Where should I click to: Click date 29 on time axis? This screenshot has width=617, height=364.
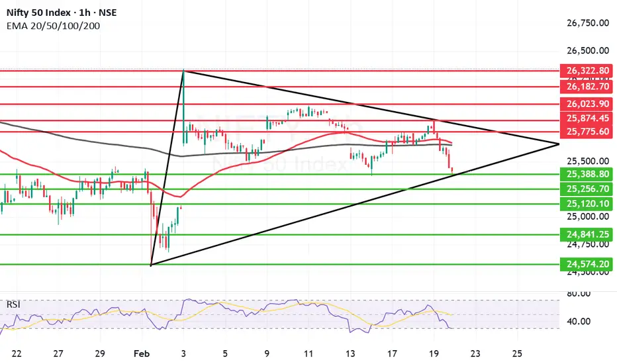pos(100,354)
